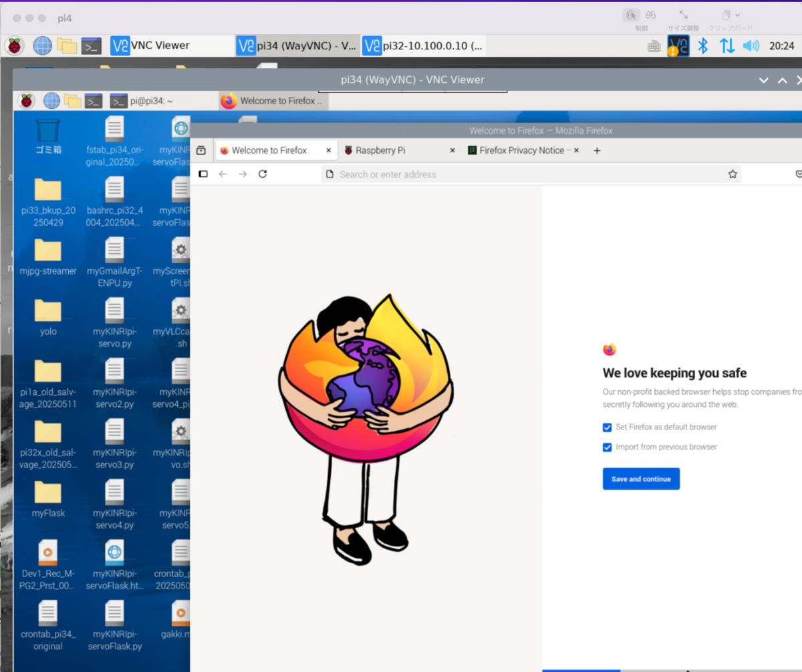The image size is (802, 672).
Task: Open the macOS clipboard dropdown
Action: click(x=730, y=15)
